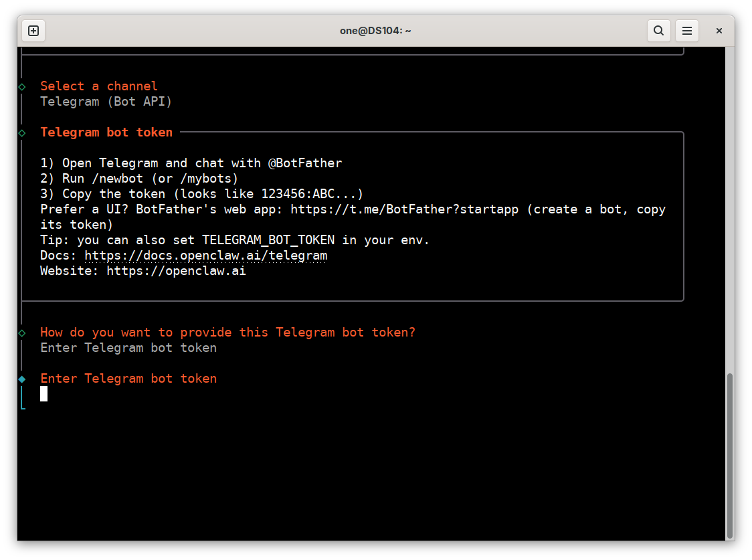This screenshot has height=560, width=752.
Task: Click the terminal scrollbar thumb
Action: click(x=730, y=456)
